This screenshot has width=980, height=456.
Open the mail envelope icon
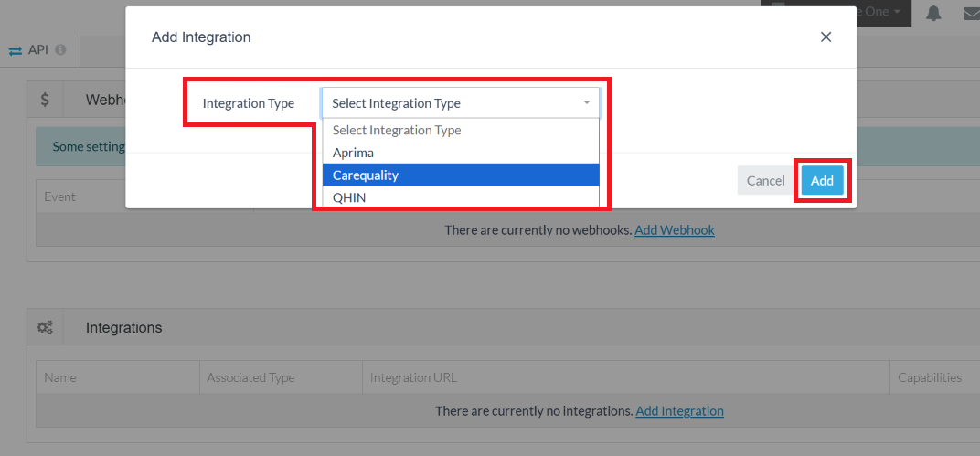pos(972,13)
